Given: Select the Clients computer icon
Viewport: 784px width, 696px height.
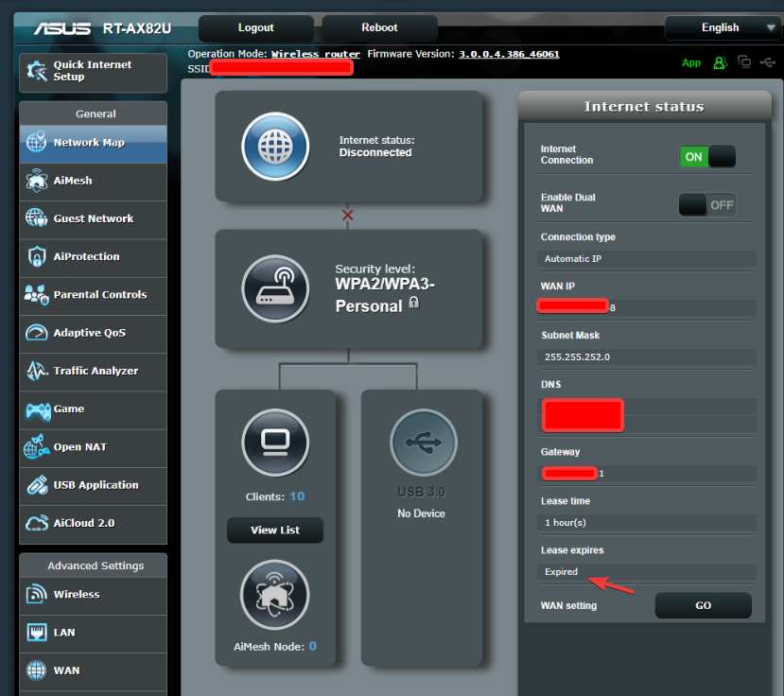Looking at the screenshot, I should tap(275, 442).
